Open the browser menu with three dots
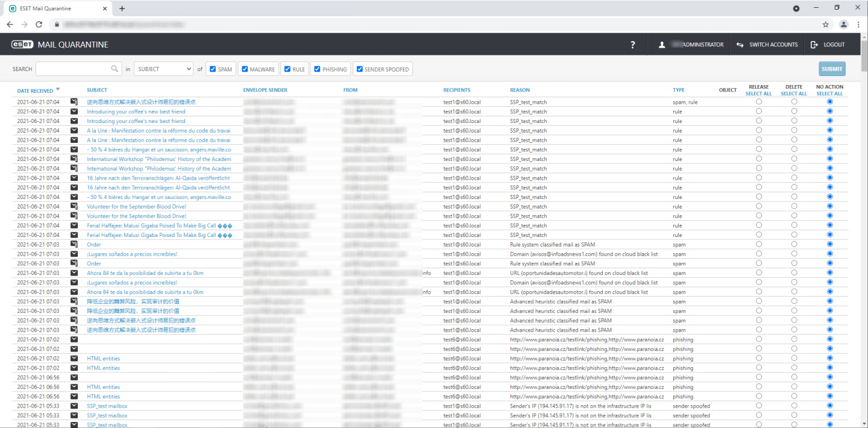The width and height of the screenshot is (868, 428). (858, 24)
